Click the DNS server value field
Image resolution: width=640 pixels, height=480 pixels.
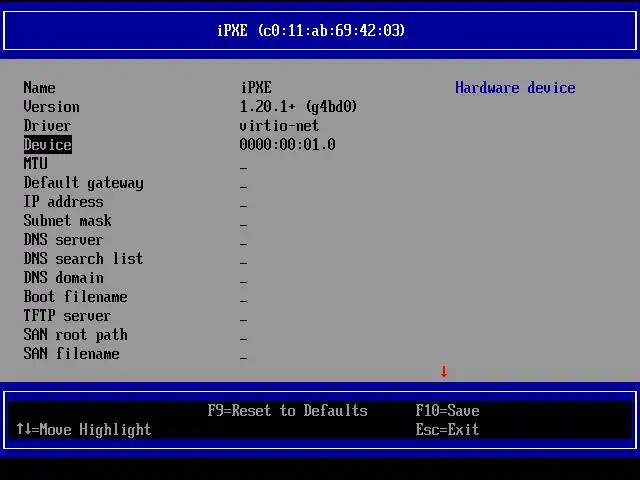(x=244, y=243)
